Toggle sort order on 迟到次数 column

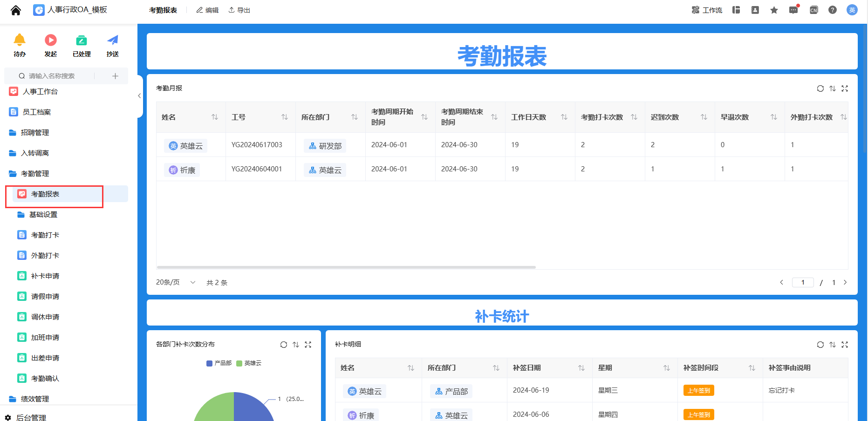point(704,117)
